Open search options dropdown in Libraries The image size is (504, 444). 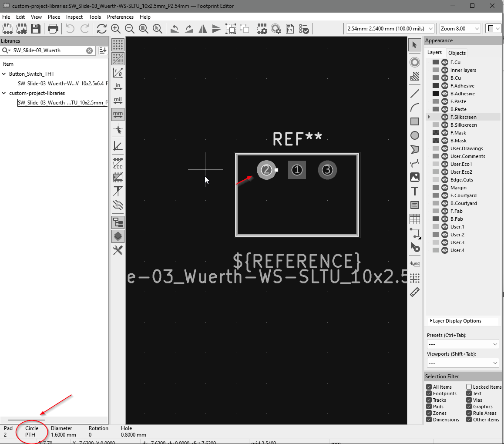[6, 50]
